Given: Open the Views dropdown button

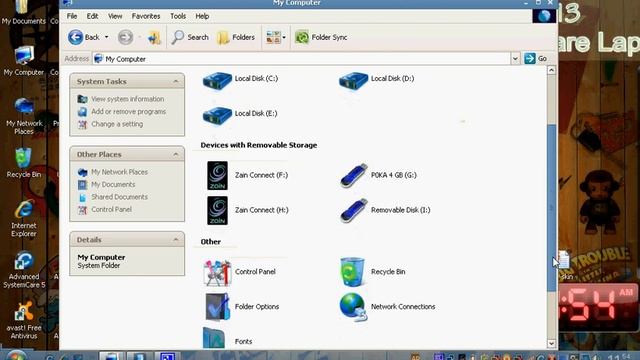Looking at the screenshot, I should [x=276, y=37].
